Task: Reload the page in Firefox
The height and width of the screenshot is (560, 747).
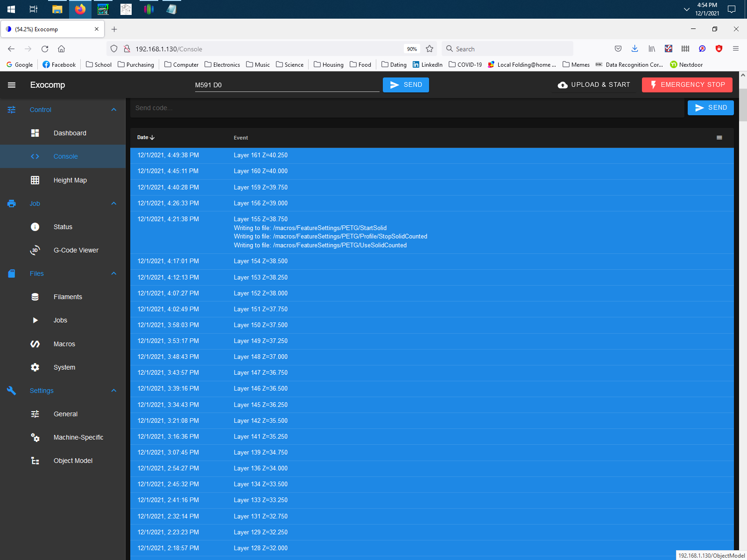Action: pos(45,49)
